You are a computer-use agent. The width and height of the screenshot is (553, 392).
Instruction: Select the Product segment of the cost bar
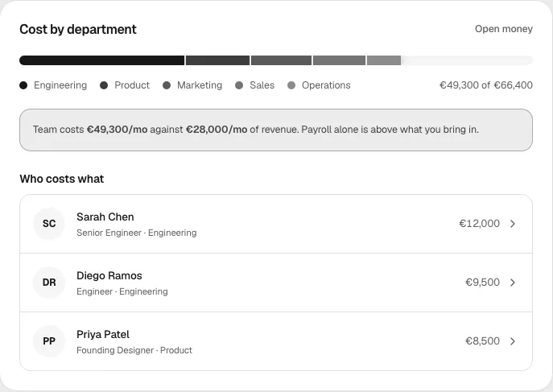(217, 60)
